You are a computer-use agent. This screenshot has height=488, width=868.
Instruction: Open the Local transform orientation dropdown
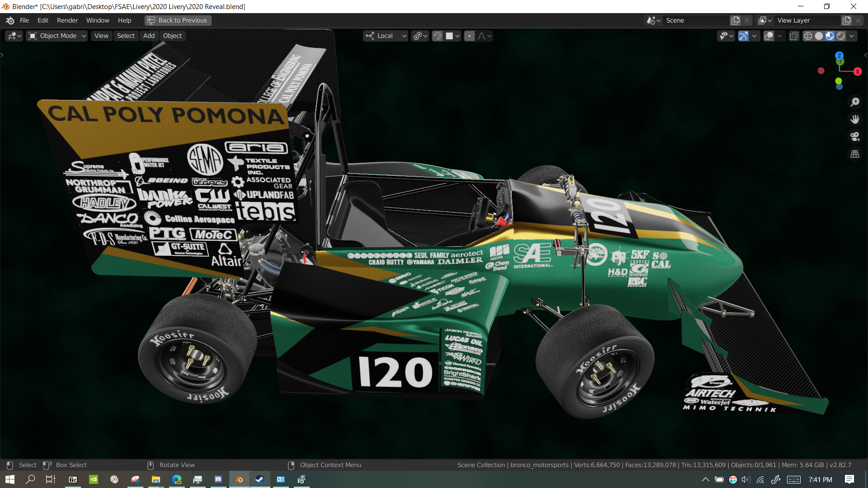pos(386,36)
